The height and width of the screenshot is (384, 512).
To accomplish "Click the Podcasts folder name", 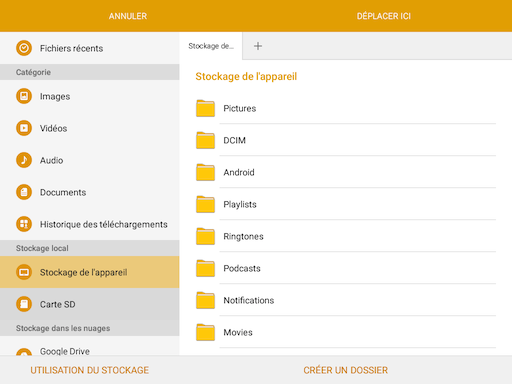I will pyautogui.click(x=242, y=268).
